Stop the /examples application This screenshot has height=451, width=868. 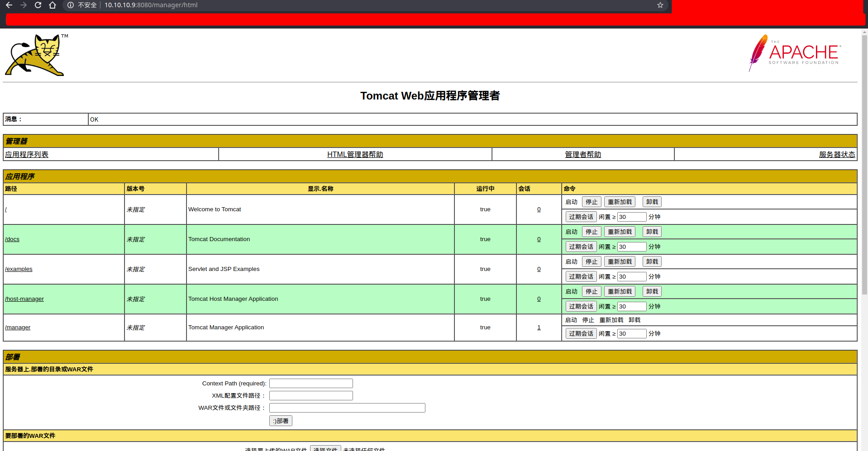[591, 261]
